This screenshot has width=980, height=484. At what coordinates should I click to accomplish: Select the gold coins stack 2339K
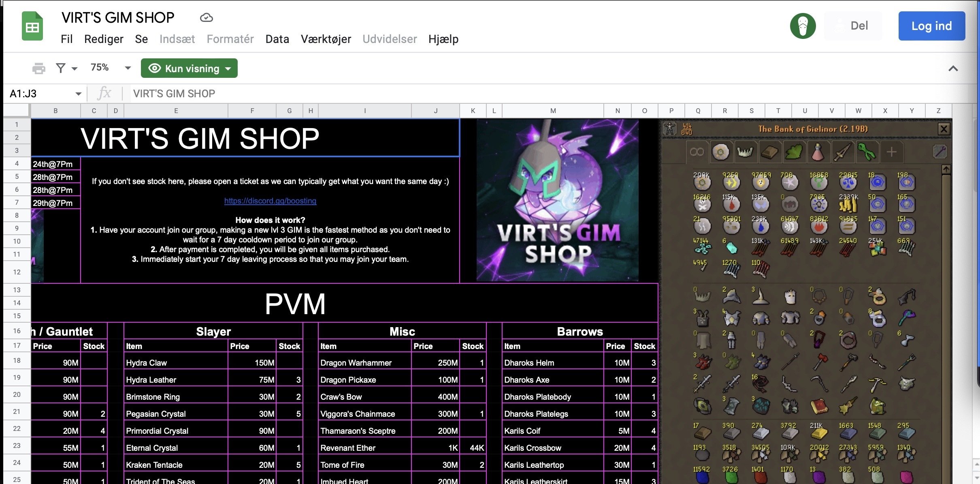848,203
